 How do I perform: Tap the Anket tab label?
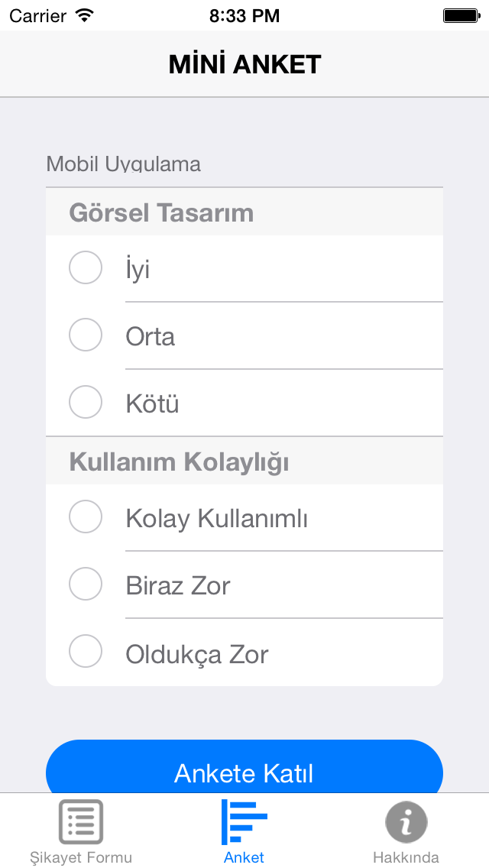coord(244,857)
